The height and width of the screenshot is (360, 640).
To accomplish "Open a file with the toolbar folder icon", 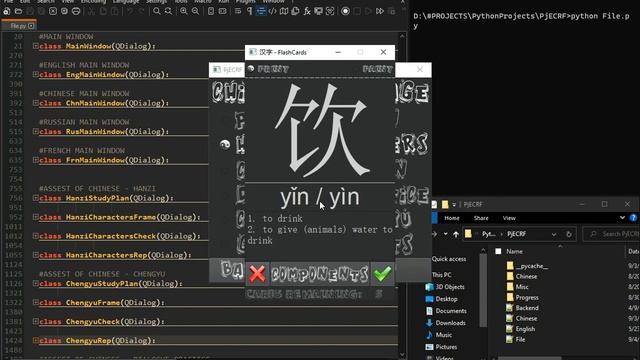I will click(18, 11).
